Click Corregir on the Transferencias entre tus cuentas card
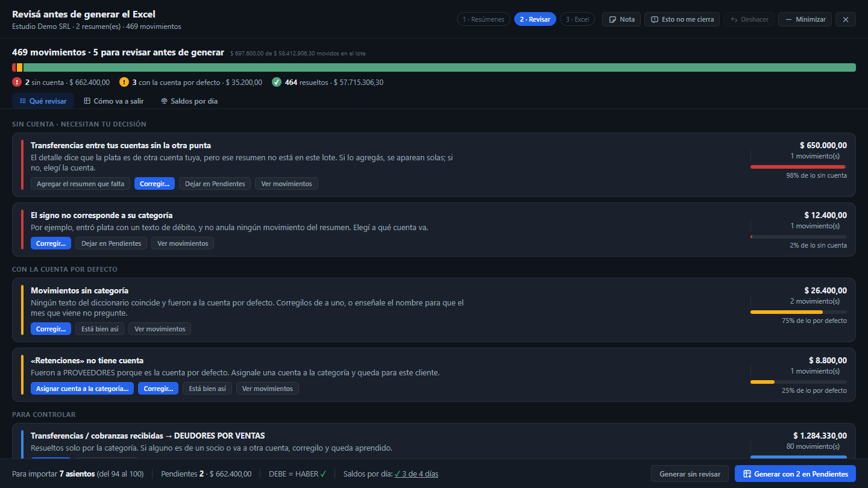 [154, 184]
